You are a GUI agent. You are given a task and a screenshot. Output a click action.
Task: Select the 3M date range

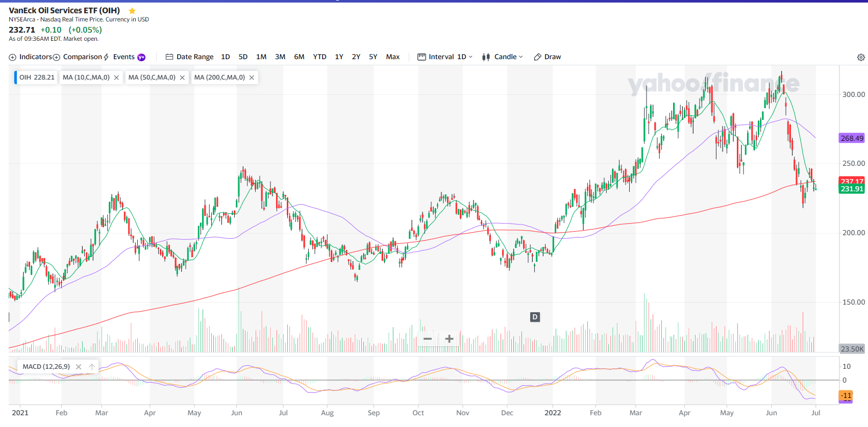(280, 57)
